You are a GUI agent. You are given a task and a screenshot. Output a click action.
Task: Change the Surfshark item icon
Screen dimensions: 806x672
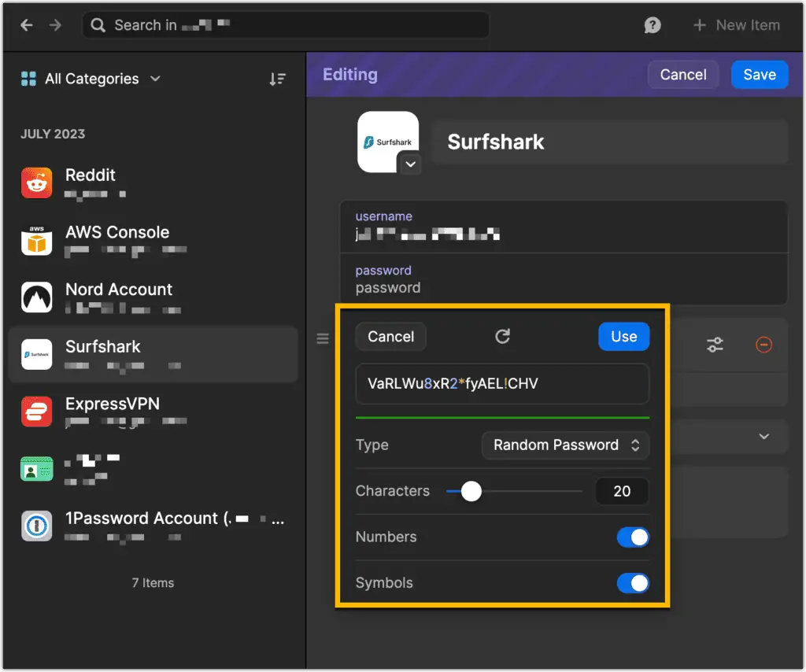(x=411, y=164)
